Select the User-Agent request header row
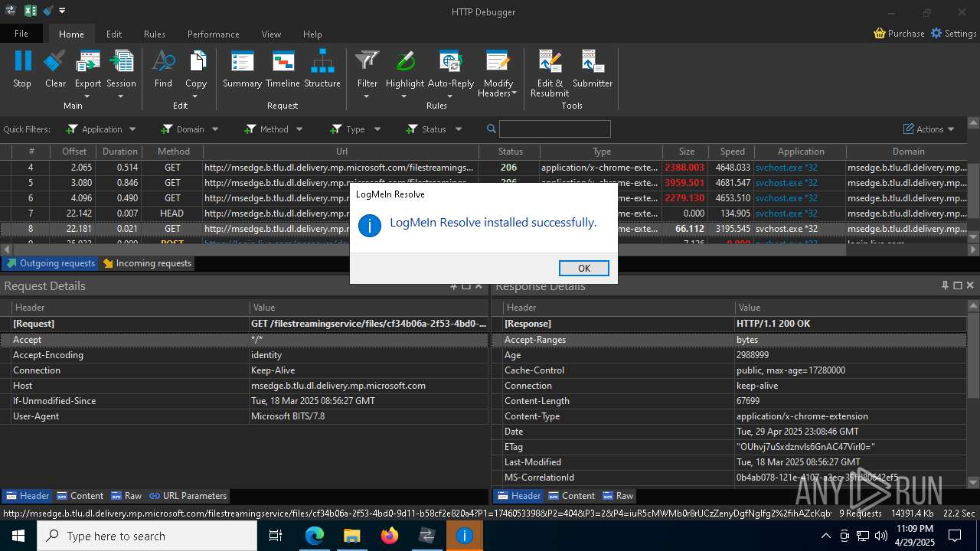Screen dimensions: 980x551 coord(244,416)
